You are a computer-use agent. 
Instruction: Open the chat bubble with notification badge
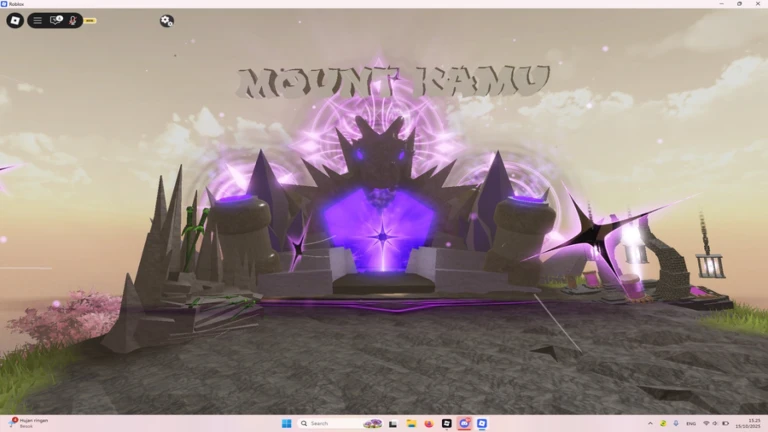(x=56, y=20)
